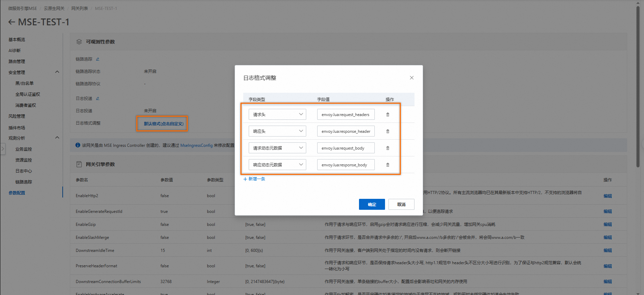Open the 响应动态元数据 field type dropdown
Image resolution: width=644 pixels, height=295 pixels.
277,165
